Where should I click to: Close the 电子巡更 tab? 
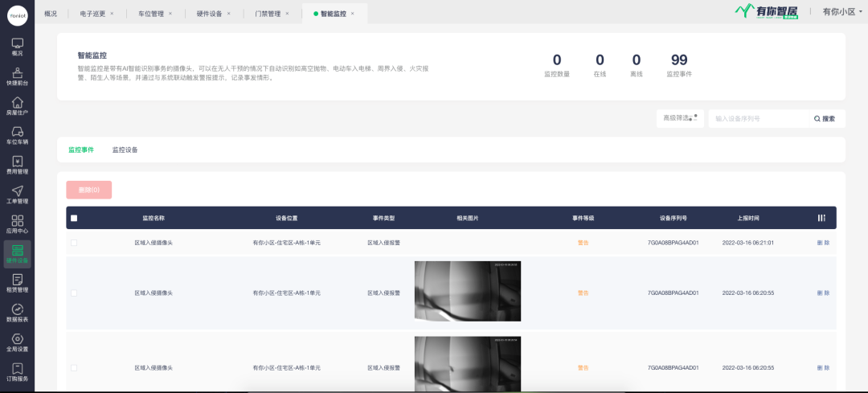click(x=111, y=14)
